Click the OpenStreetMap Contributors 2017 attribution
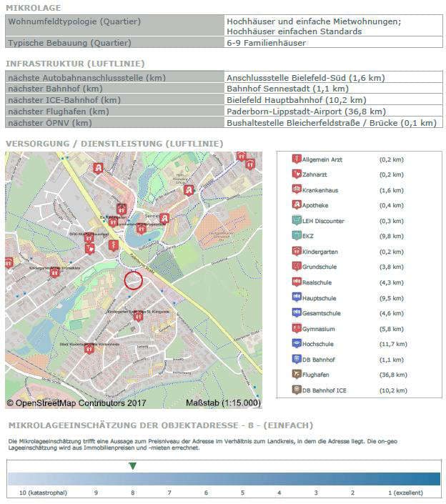The width and height of the screenshot is (446, 504). click(76, 402)
